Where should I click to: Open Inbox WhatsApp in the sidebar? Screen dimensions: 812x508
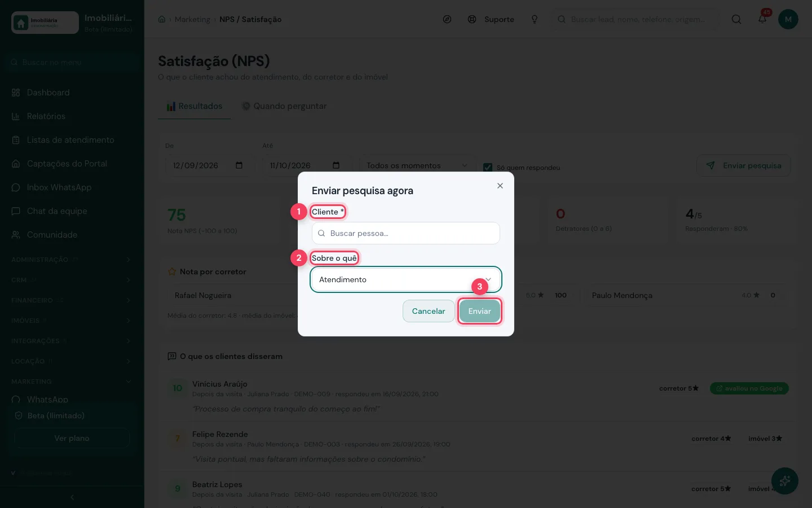point(72,187)
